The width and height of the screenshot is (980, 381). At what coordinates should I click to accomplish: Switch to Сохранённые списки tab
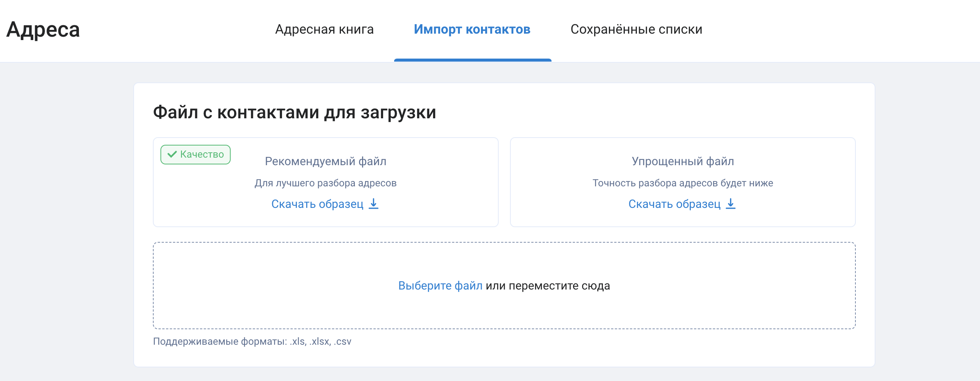[x=636, y=29]
